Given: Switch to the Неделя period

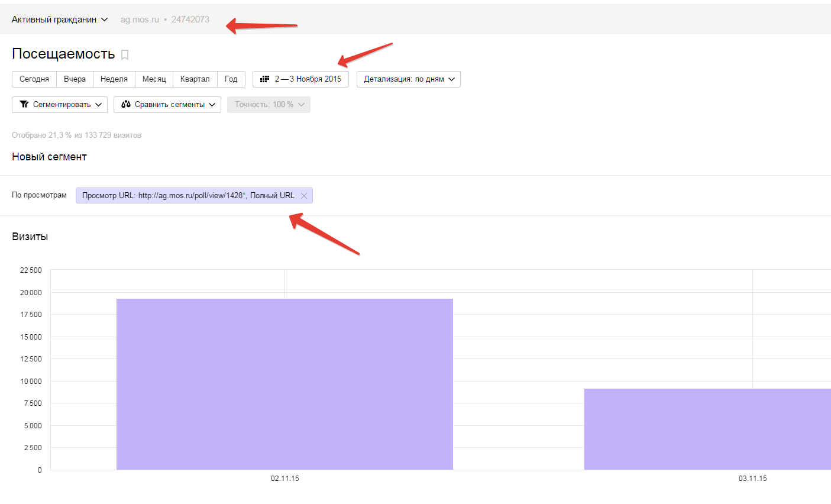Looking at the screenshot, I should point(114,79).
